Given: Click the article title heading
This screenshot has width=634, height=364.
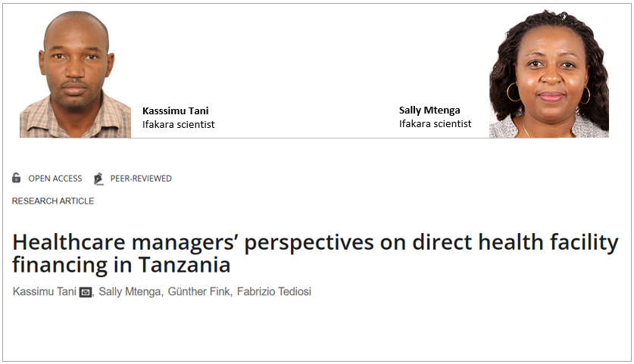Looking at the screenshot, I should click(x=315, y=254).
